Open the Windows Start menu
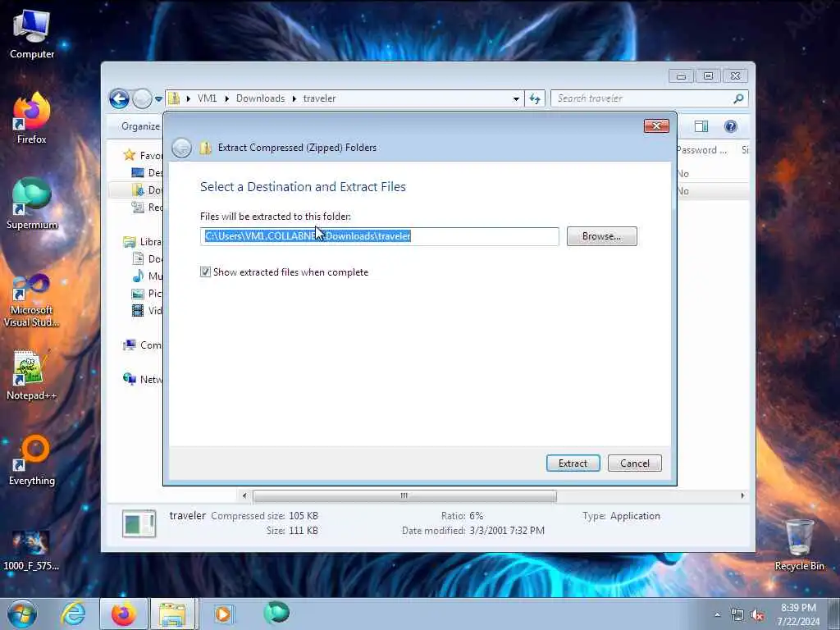840x630 pixels. pos(22,614)
